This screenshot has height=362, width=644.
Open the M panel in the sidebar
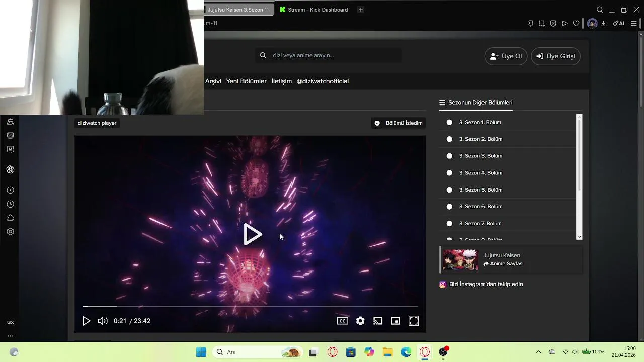click(10, 149)
